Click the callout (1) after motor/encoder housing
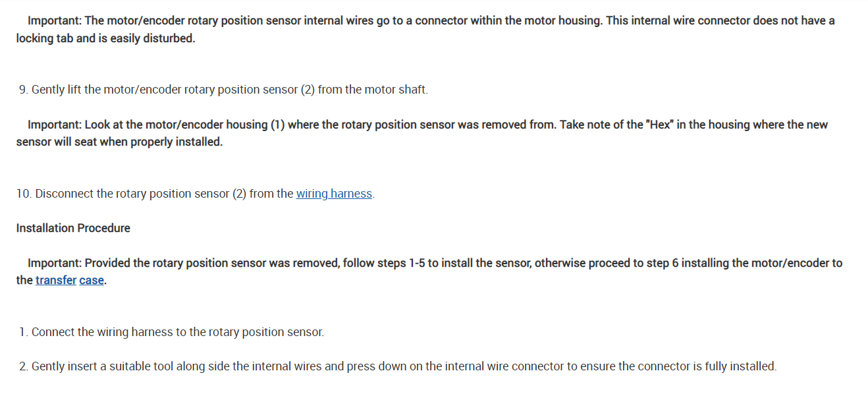The width and height of the screenshot is (868, 398). [277, 125]
